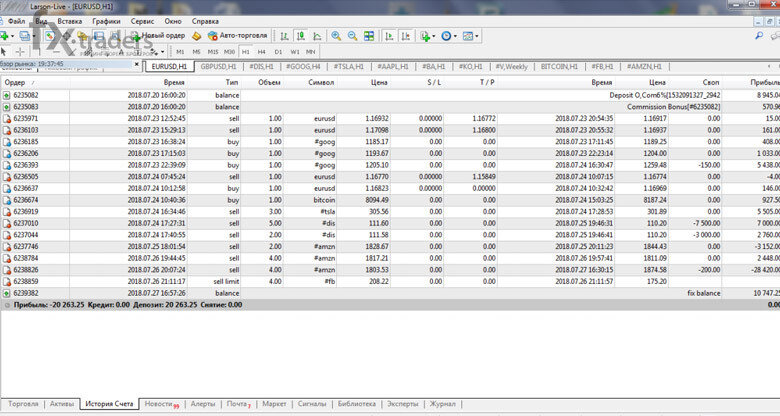The width and height of the screenshot is (780, 416).
Task: Expand the Profiles dropdown arrow
Action: pyautogui.click(x=34, y=36)
